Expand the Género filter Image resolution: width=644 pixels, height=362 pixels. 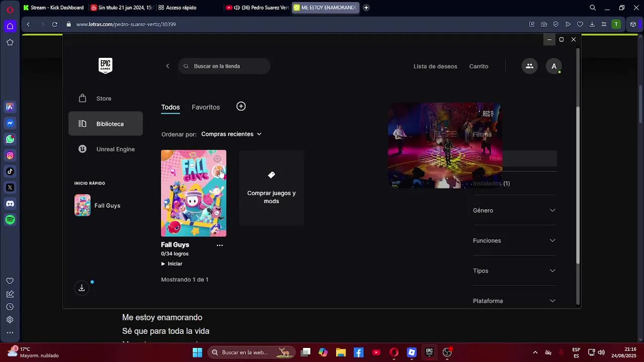click(x=514, y=210)
